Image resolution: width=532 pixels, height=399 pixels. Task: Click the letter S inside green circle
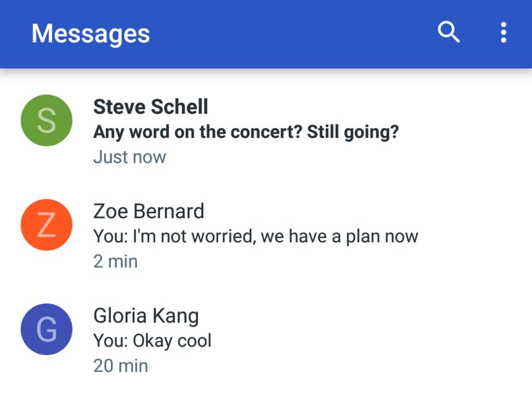coord(47,121)
